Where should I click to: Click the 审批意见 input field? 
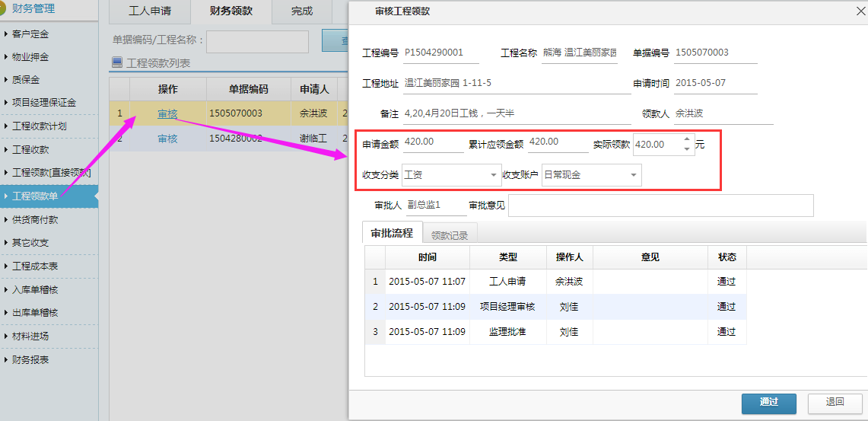click(x=660, y=206)
